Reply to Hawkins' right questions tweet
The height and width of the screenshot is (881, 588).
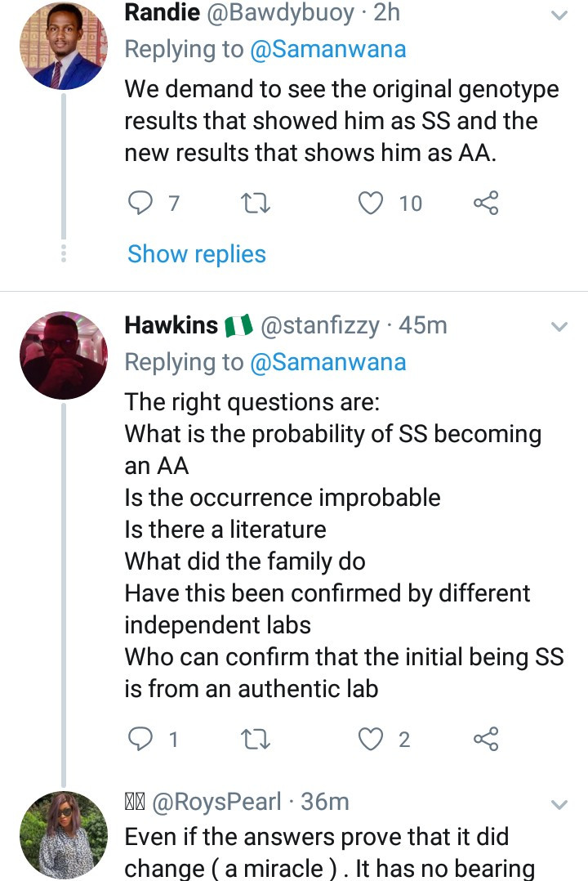tap(142, 740)
